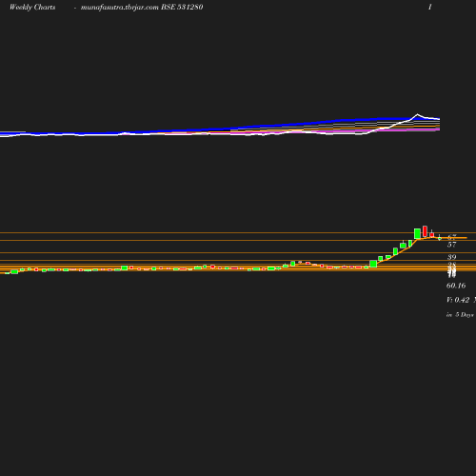Click the 'V: 0.42' volume value
476x476 pixels.
[458, 300]
